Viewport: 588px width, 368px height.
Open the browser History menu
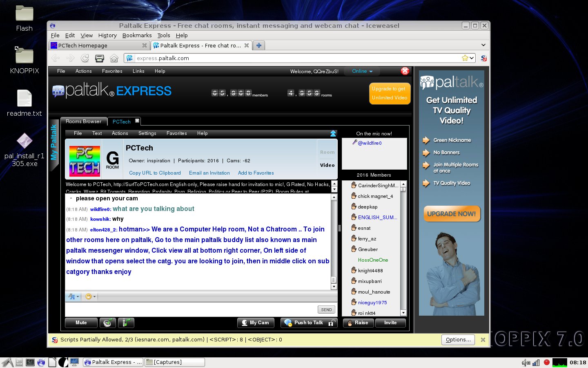click(107, 36)
